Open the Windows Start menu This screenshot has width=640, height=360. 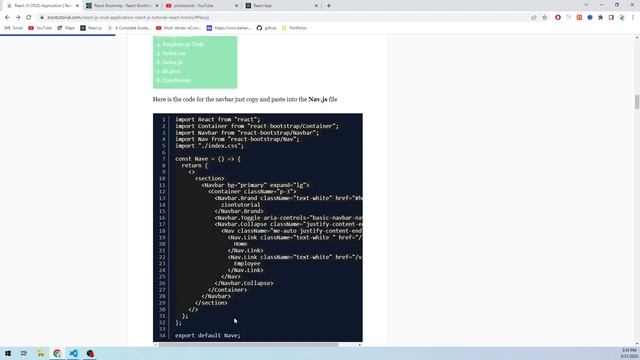[8, 353]
